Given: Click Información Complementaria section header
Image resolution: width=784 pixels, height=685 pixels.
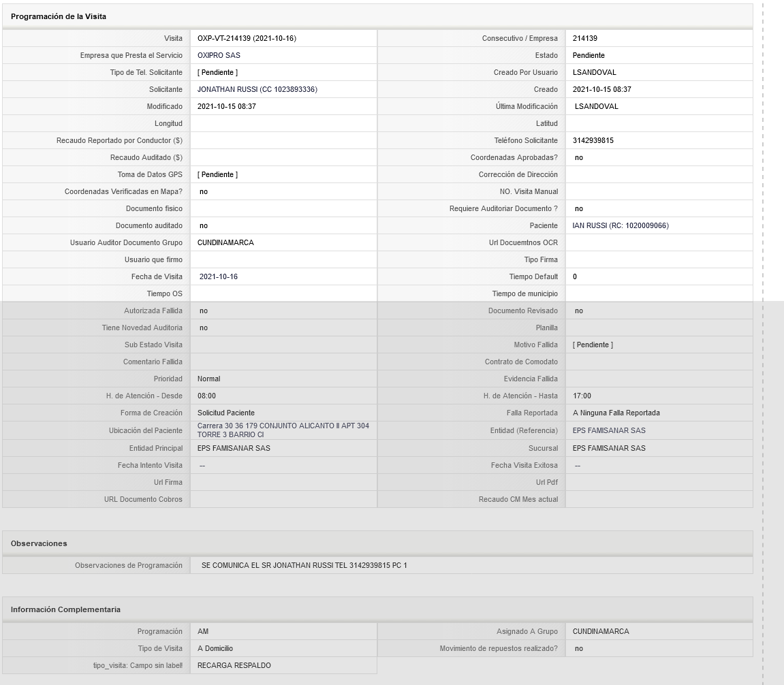Looking at the screenshot, I should (x=65, y=609).
